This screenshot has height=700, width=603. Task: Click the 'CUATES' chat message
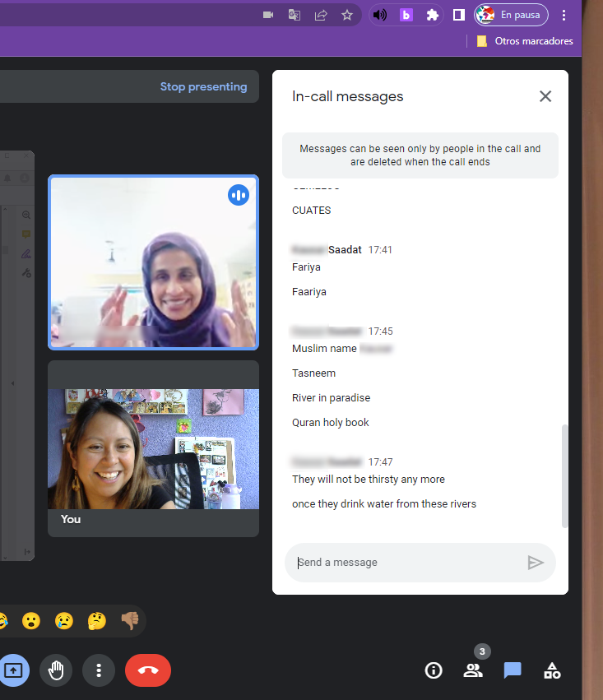[312, 211]
